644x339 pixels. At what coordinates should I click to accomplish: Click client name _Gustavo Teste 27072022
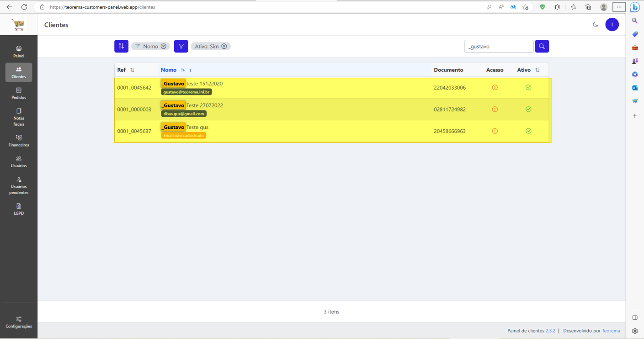click(x=192, y=106)
